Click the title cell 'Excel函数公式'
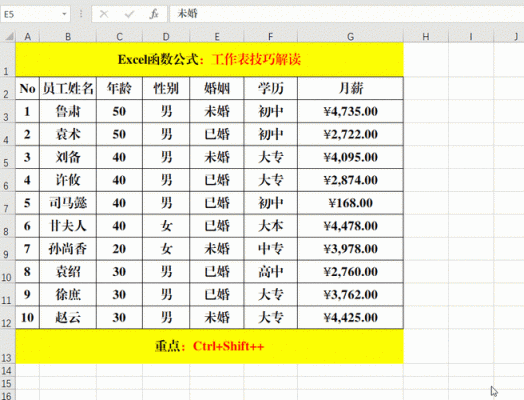 pos(210,59)
